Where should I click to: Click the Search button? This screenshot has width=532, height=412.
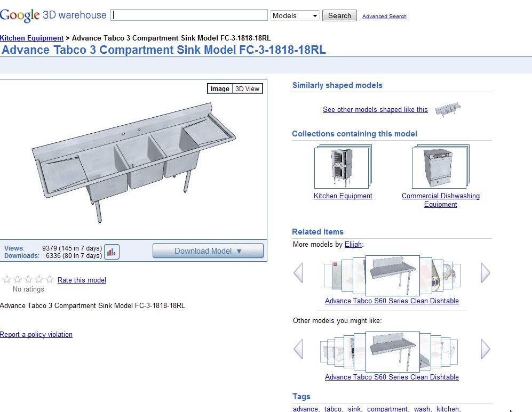[x=339, y=15]
